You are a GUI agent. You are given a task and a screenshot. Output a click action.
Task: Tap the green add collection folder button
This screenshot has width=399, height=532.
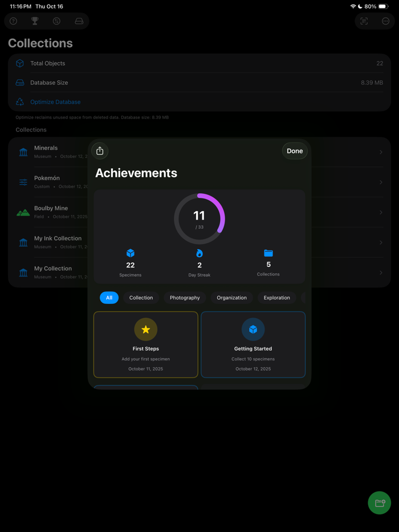point(380,503)
